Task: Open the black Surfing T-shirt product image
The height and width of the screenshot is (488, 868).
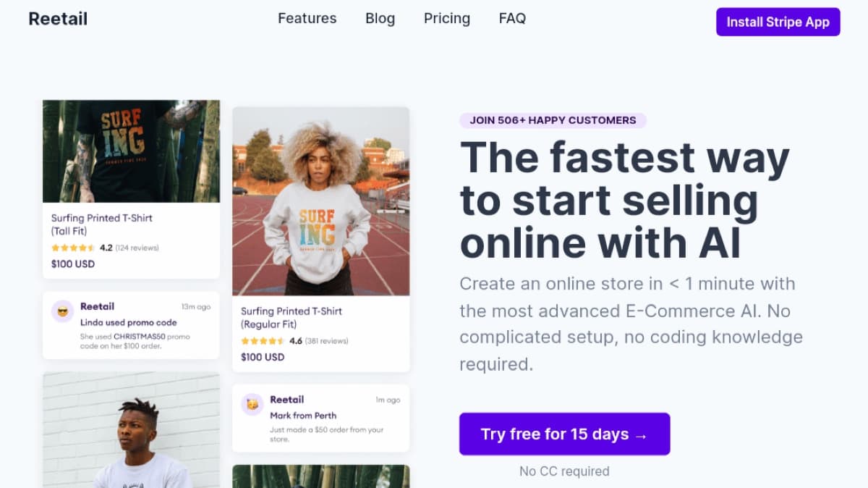Action: (x=131, y=151)
